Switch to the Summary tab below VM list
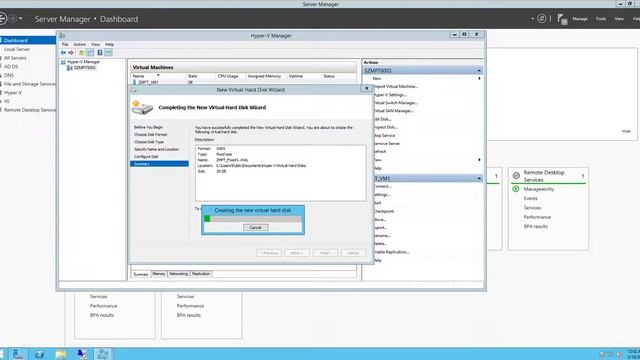The width and height of the screenshot is (640, 360). (141, 274)
